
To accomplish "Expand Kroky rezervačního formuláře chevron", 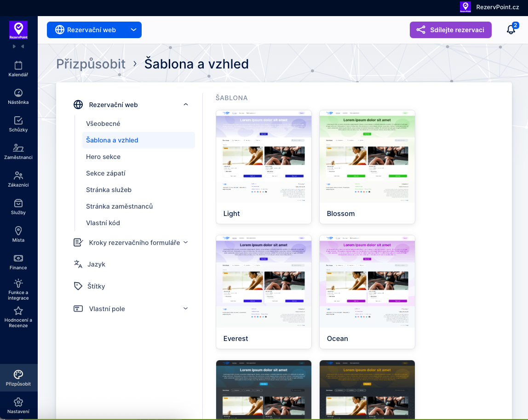I will tap(185, 242).
